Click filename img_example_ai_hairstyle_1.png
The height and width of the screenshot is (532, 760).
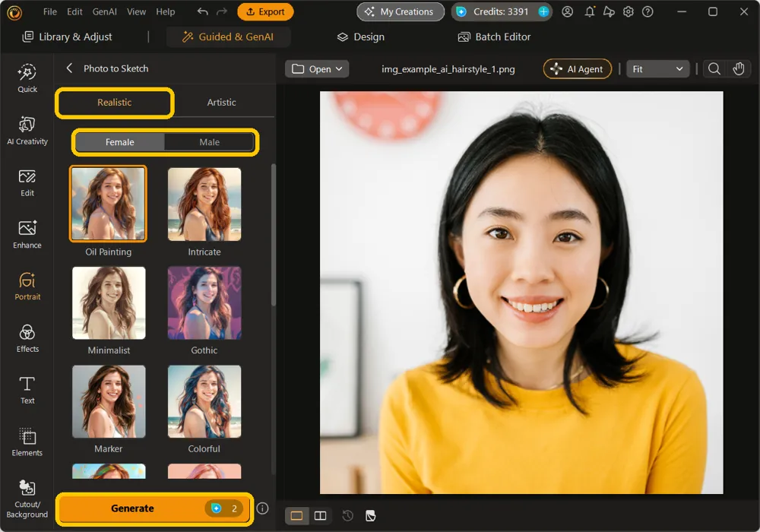click(448, 69)
